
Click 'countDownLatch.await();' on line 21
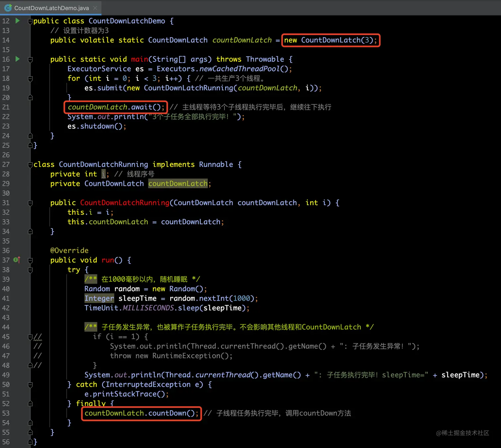[116, 107]
